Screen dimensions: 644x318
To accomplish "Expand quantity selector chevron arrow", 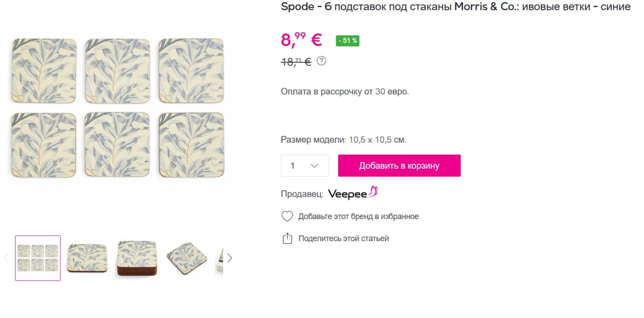I will click(x=314, y=166).
